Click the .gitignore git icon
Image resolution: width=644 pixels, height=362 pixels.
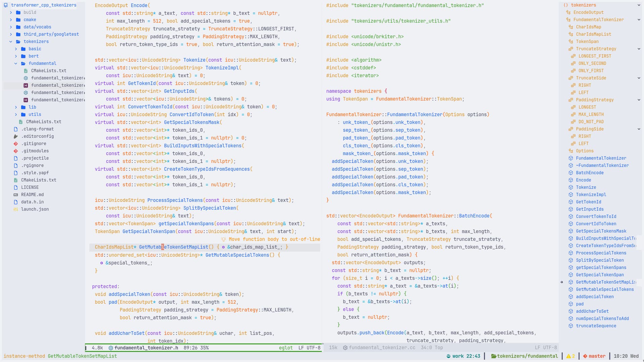(16, 143)
